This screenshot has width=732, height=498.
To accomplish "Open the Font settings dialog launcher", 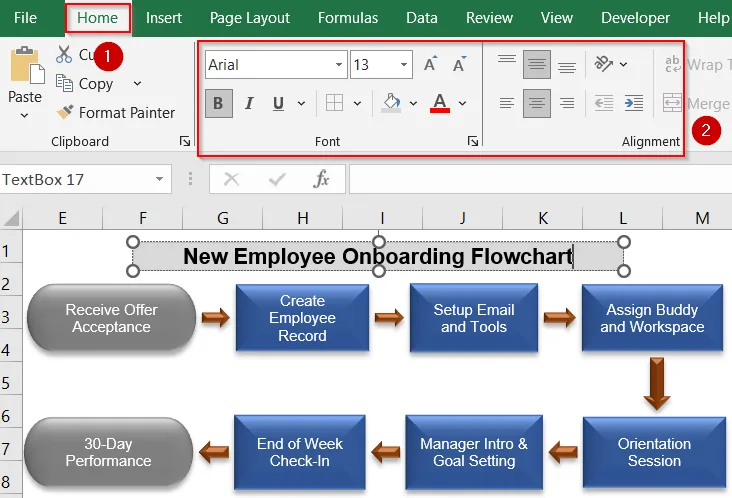I will point(473,141).
